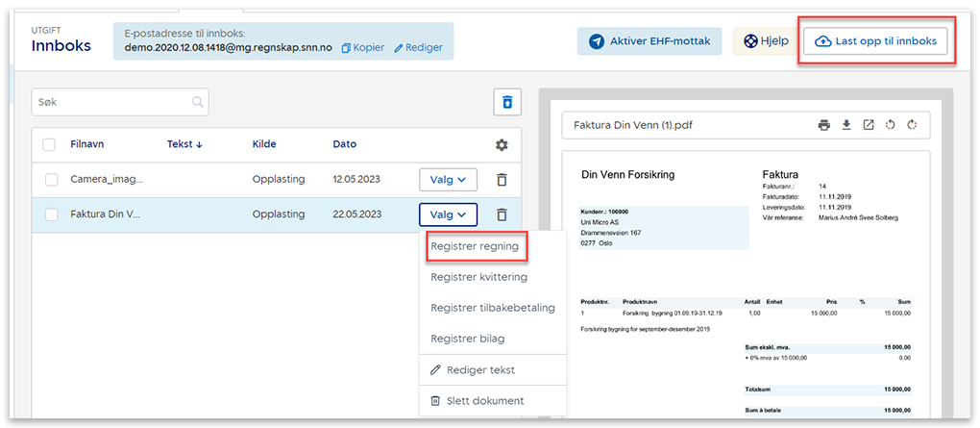
Task: Open PDF in new window icon
Action: [869, 125]
